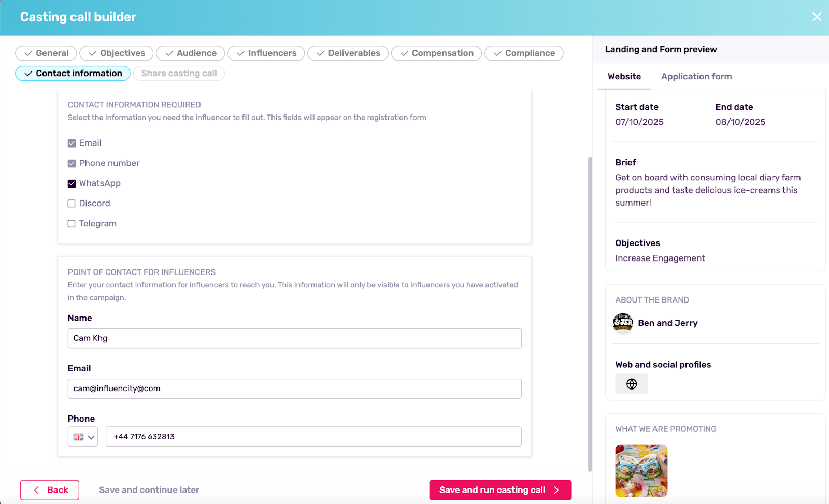
Task: Click the form's vertical scrollbar
Action: pyautogui.click(x=590, y=314)
